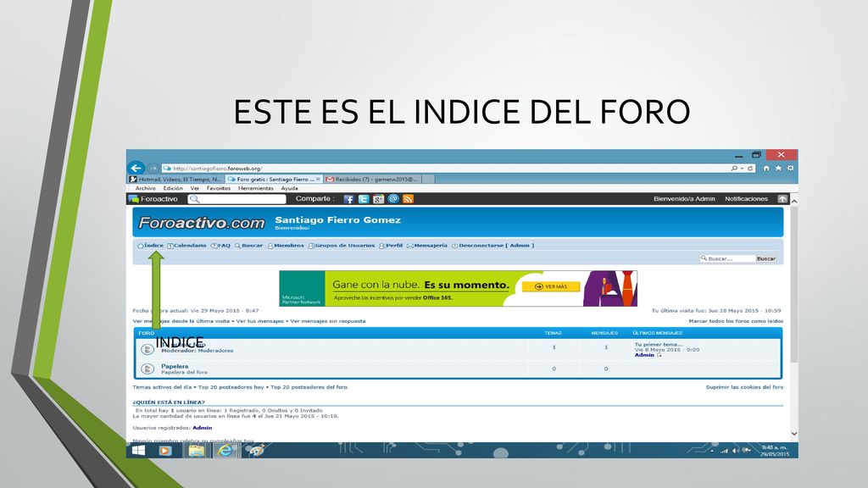Share via the email @ icon

pos(393,199)
